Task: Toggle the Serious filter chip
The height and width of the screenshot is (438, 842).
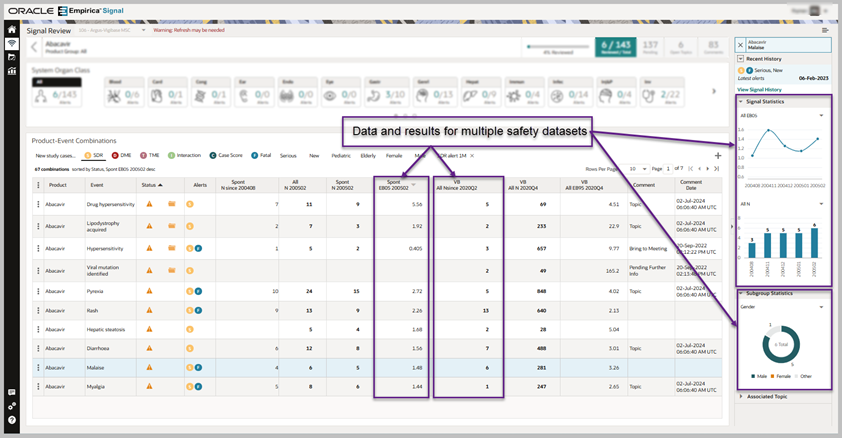Action: [x=288, y=156]
